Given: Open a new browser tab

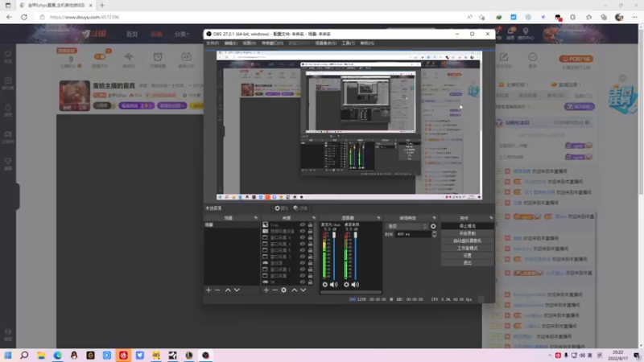Looking at the screenshot, I should point(102,6).
